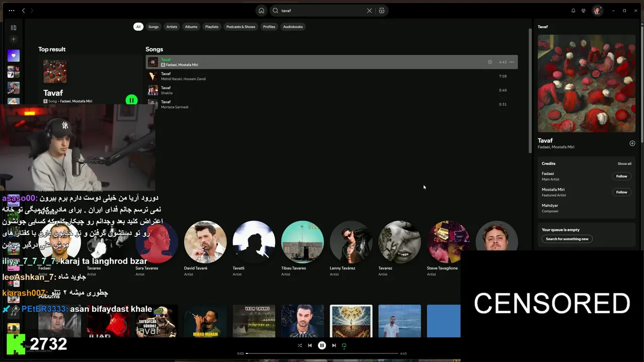Add Fadaei's Tavaf to Liked Songs
This screenshot has height=362, width=644.
coord(490,62)
